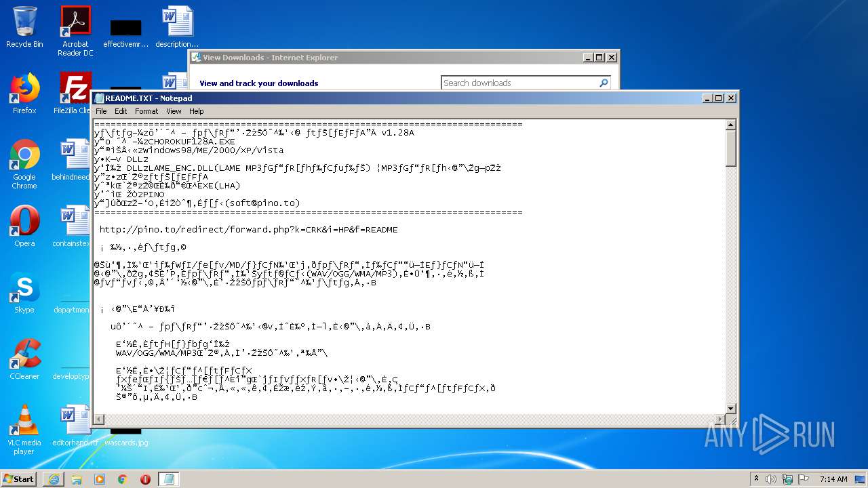Click the Notepad title bar icon

pyautogui.click(x=100, y=98)
